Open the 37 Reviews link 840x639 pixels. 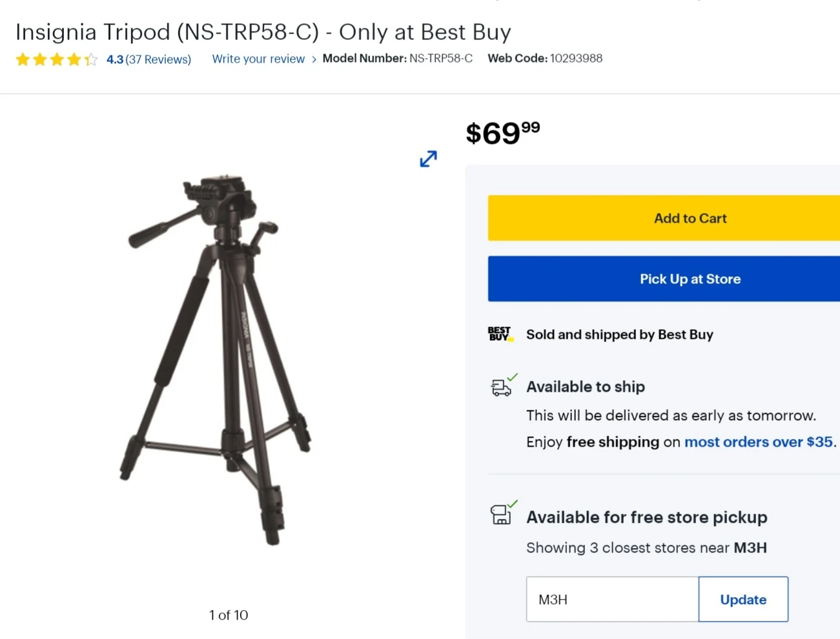click(158, 59)
